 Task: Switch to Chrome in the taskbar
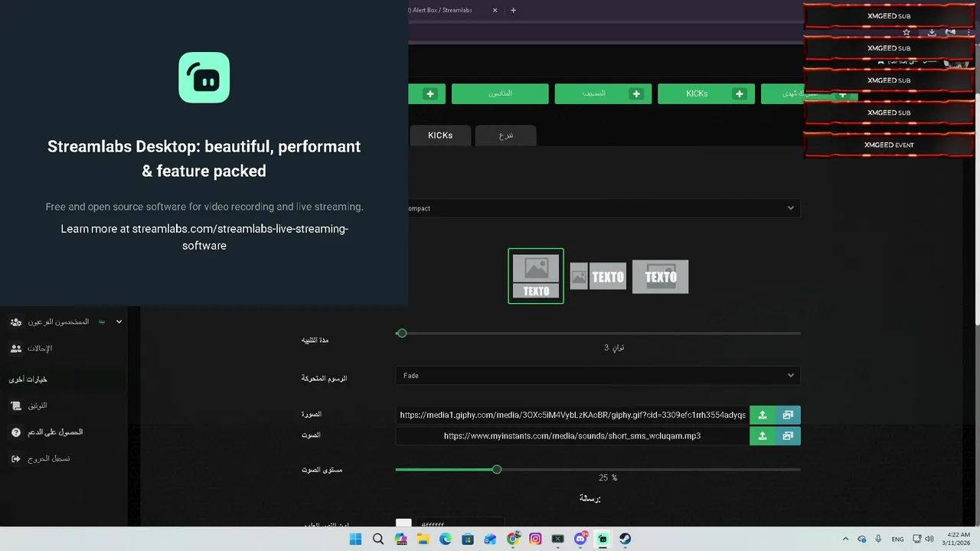click(x=513, y=539)
